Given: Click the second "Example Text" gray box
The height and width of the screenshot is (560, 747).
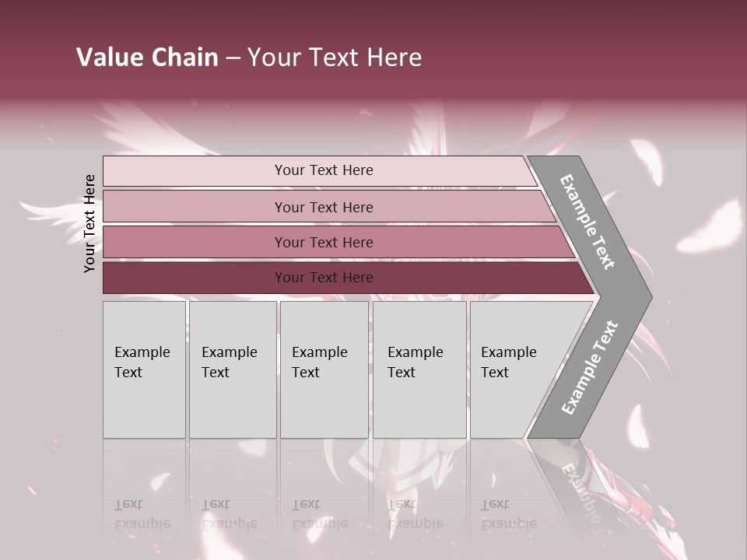Looking at the screenshot, I should pyautogui.click(x=232, y=369).
